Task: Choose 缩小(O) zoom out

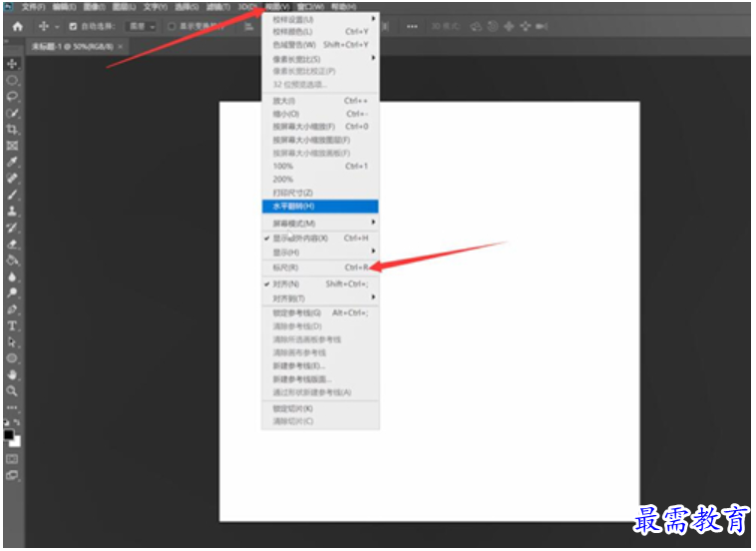Action: pos(320,114)
